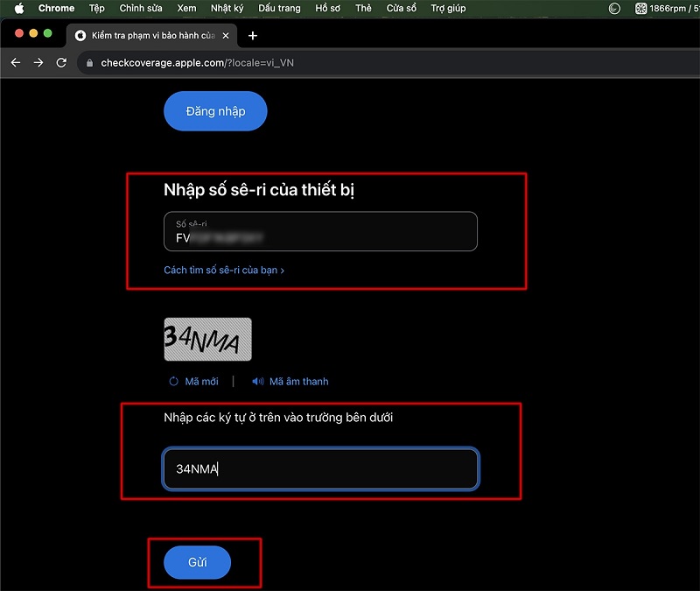Click the Số sê-ri input field
Image resolution: width=700 pixels, height=591 pixels.
click(x=320, y=231)
